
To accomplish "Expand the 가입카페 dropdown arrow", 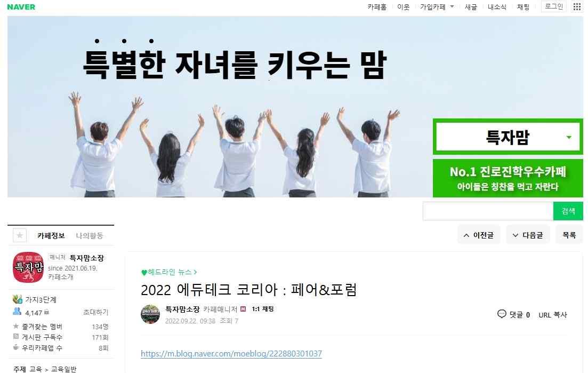I will pos(452,6).
